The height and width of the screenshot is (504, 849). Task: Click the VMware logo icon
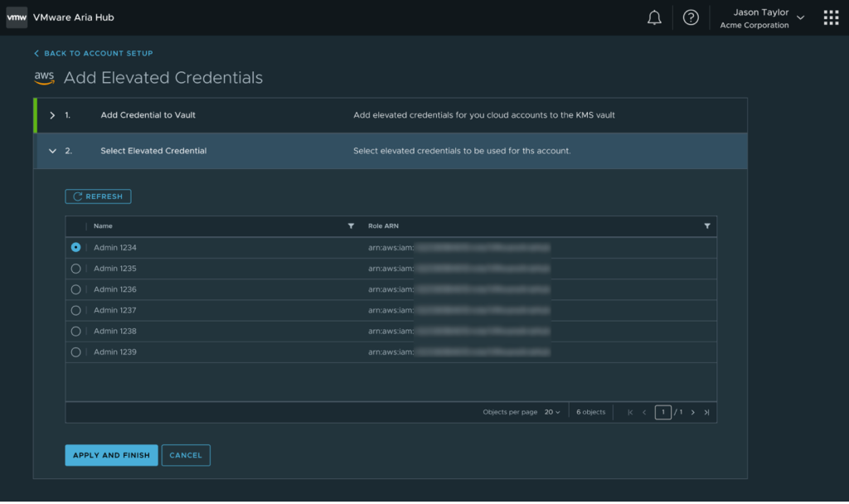[x=17, y=17]
